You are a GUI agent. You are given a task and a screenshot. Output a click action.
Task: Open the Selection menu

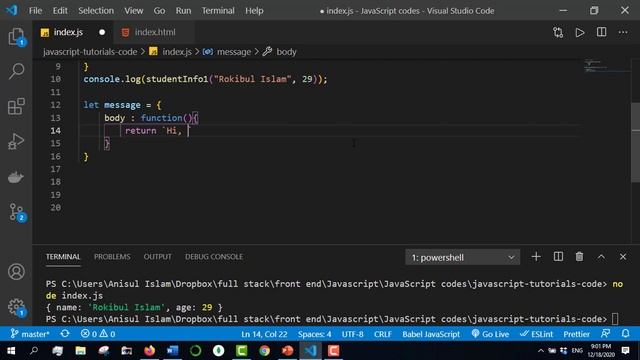pos(96,11)
